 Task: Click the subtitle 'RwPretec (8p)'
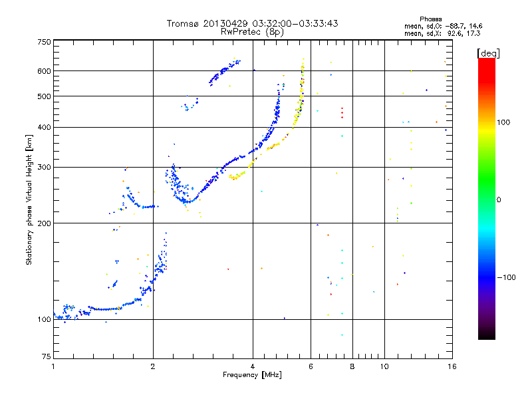[252, 32]
